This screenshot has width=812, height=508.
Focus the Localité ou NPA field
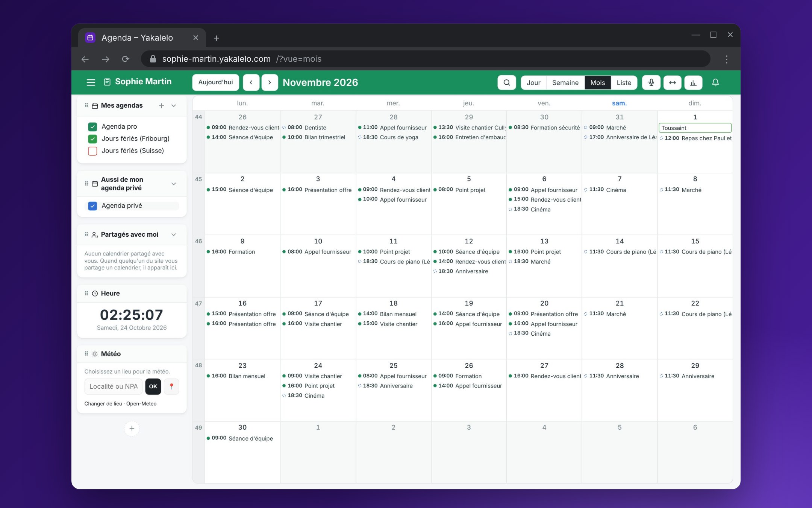click(114, 386)
